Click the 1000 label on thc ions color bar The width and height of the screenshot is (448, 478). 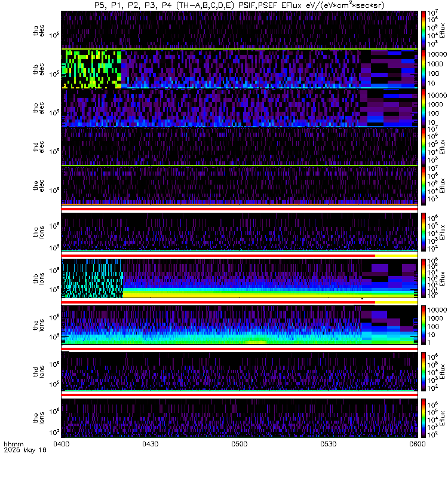pos(435,318)
